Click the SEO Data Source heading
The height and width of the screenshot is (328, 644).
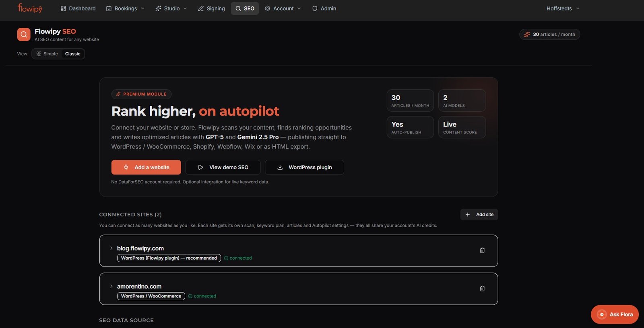click(x=126, y=320)
